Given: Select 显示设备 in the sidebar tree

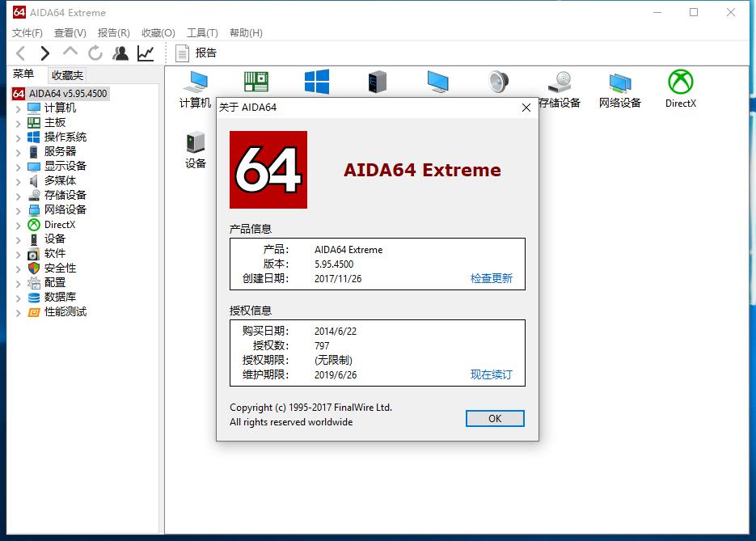Looking at the screenshot, I should [65, 166].
